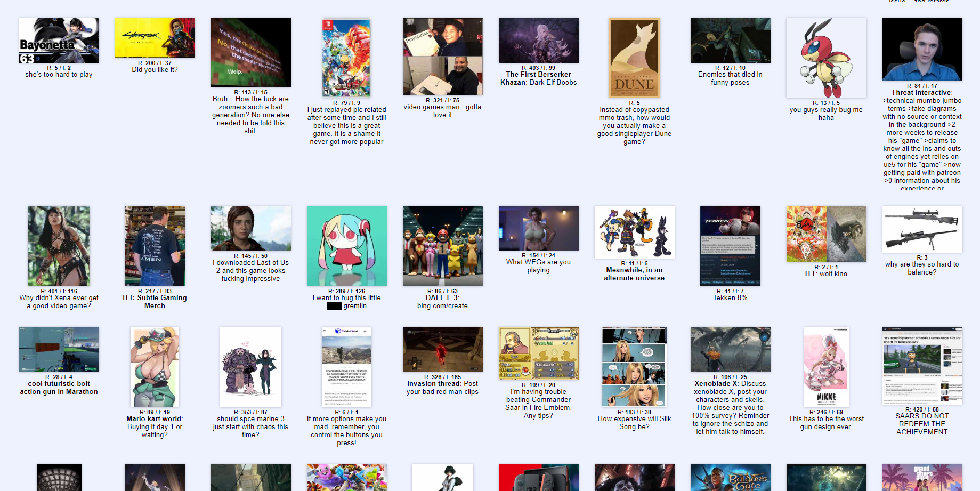Click 'SAARS DO NOT REDEEM THE ACHIEVEMENT' text
Screen dimensions: 980x491
pos(922,424)
